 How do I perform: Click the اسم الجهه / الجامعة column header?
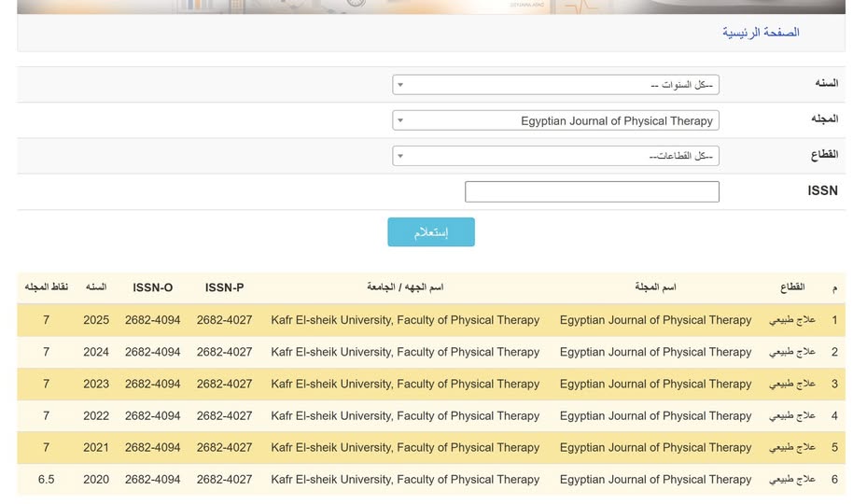405,287
